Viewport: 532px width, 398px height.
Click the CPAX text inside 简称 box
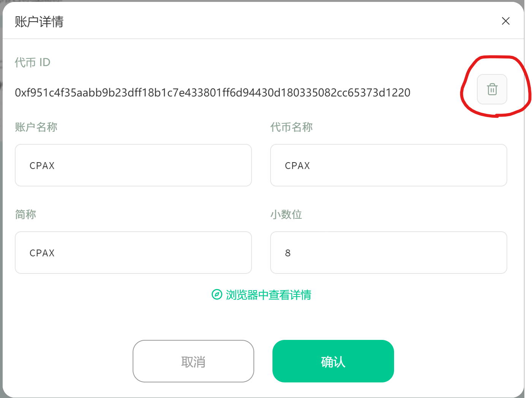point(42,253)
